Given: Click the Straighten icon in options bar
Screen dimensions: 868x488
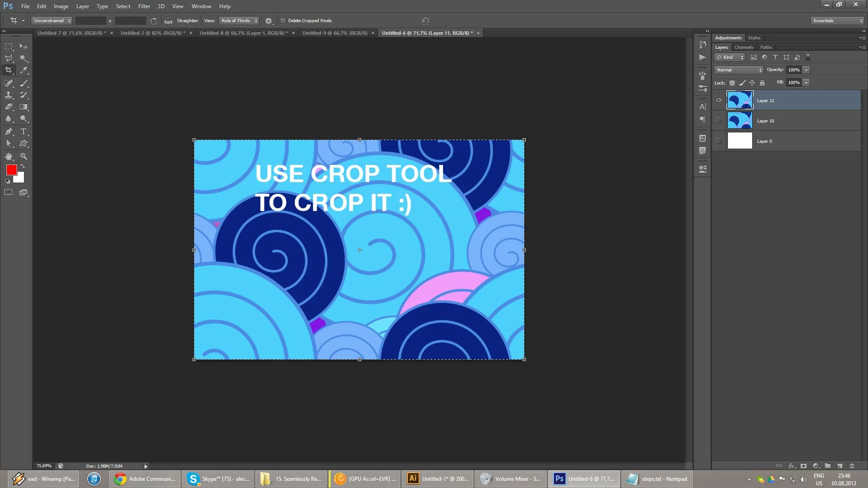Looking at the screenshot, I should point(169,21).
